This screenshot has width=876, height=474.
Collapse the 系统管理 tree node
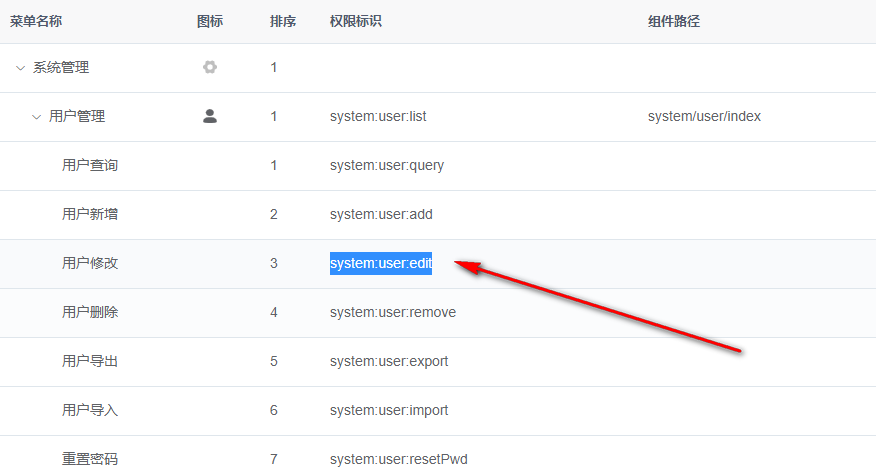click(x=20, y=68)
